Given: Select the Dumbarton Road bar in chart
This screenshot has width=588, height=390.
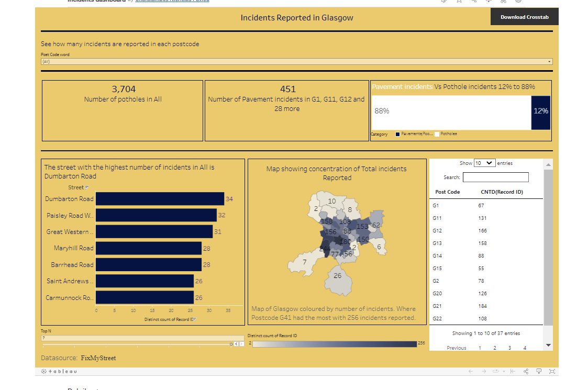Looking at the screenshot, I should coord(160,199).
